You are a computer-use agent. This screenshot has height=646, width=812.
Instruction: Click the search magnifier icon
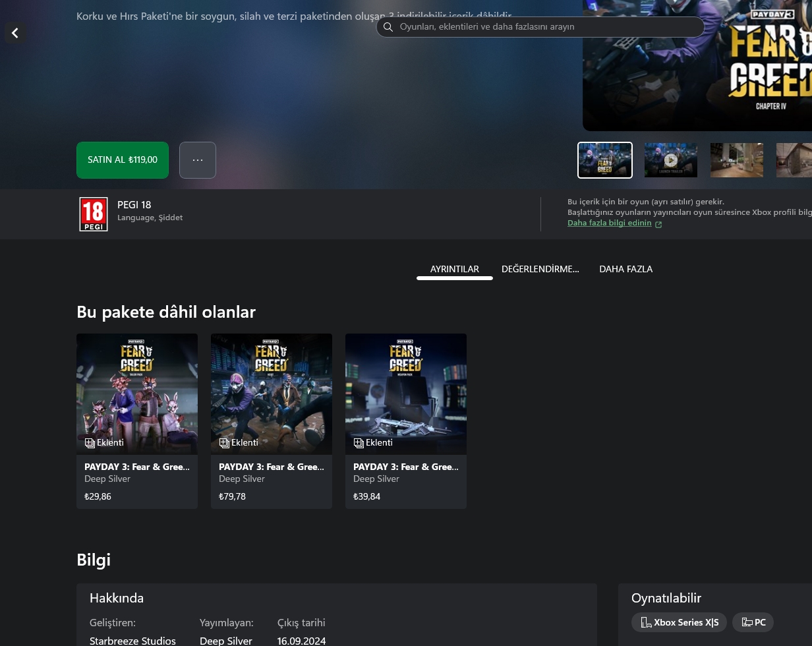(x=388, y=27)
